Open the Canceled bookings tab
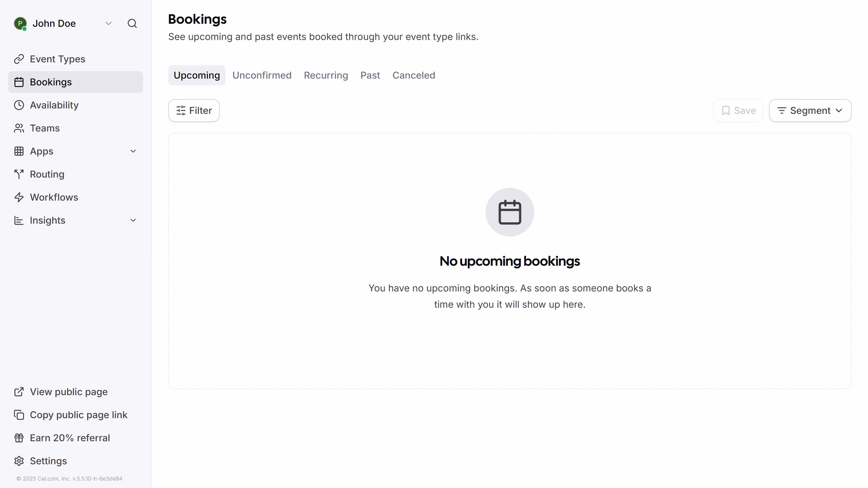This screenshot has width=868, height=488. pos(414,75)
